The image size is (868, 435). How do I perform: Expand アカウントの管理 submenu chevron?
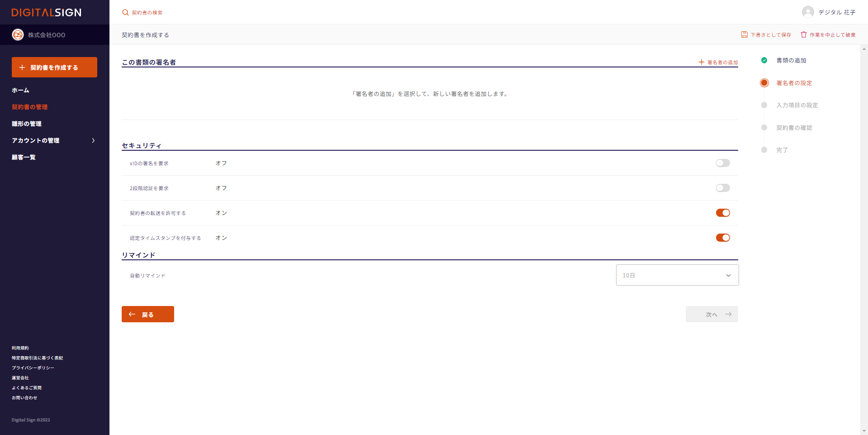(93, 141)
